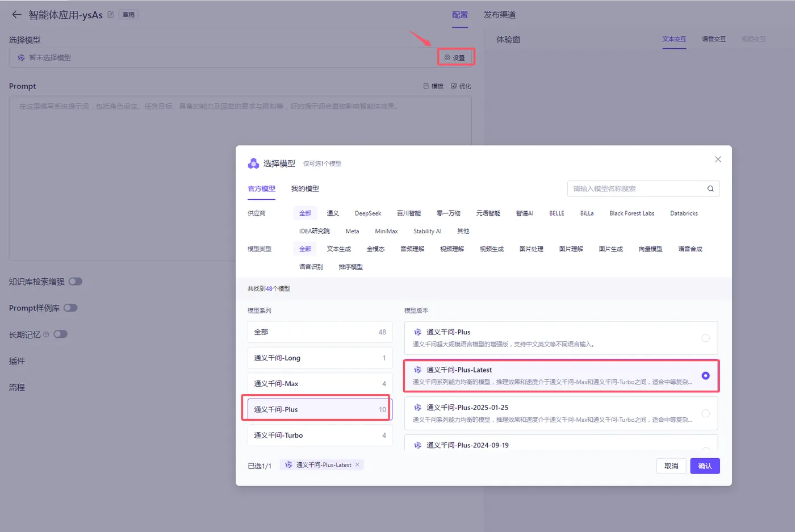The image size is (795, 532).
Task: Click the 通义千问-Plus-2024-09-19 model row
Action: click(561, 443)
